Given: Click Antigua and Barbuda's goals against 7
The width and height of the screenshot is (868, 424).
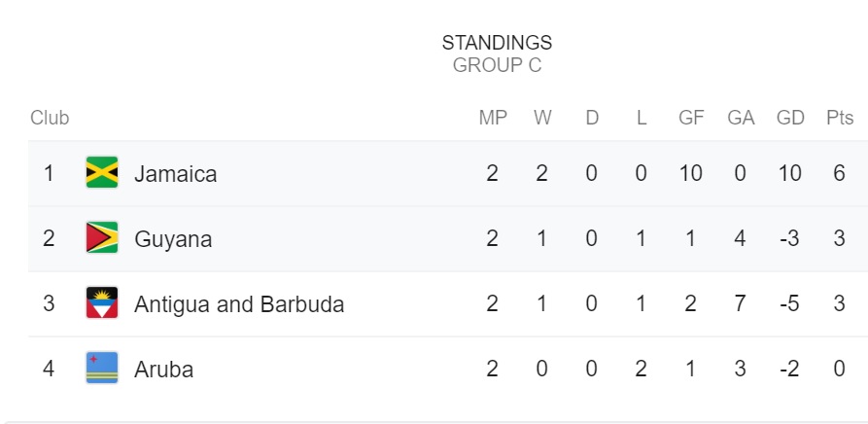Looking at the screenshot, I should click(740, 303).
